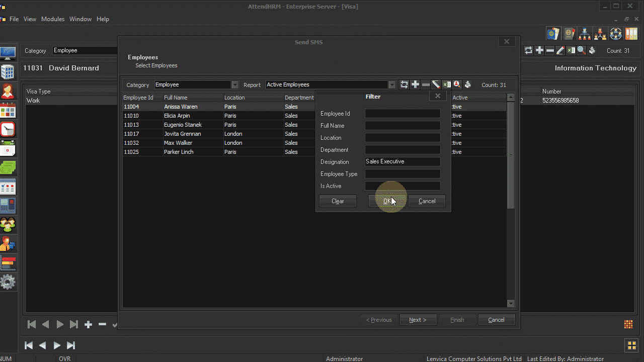Open the View menu
The height and width of the screenshot is (362, 644).
pyautogui.click(x=30, y=19)
